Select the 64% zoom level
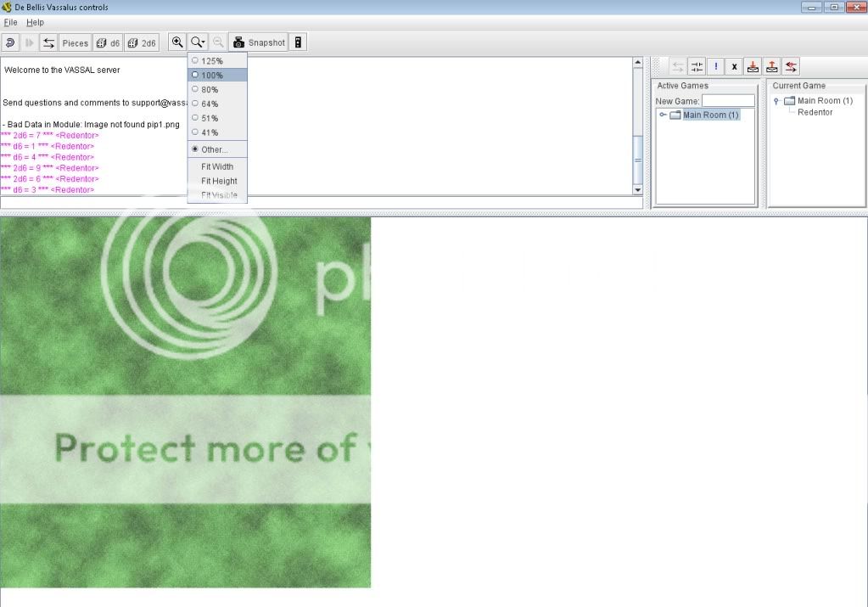The width and height of the screenshot is (868, 607). click(x=217, y=104)
